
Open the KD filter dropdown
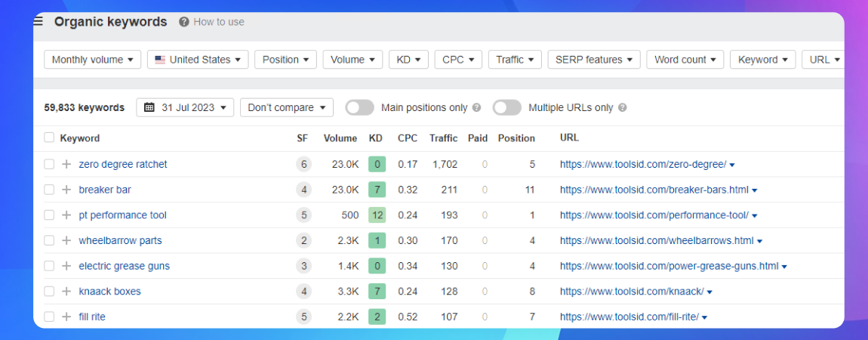pyautogui.click(x=408, y=60)
